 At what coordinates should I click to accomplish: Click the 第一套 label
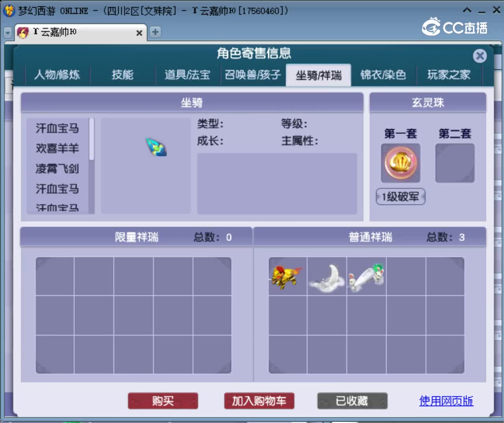400,134
